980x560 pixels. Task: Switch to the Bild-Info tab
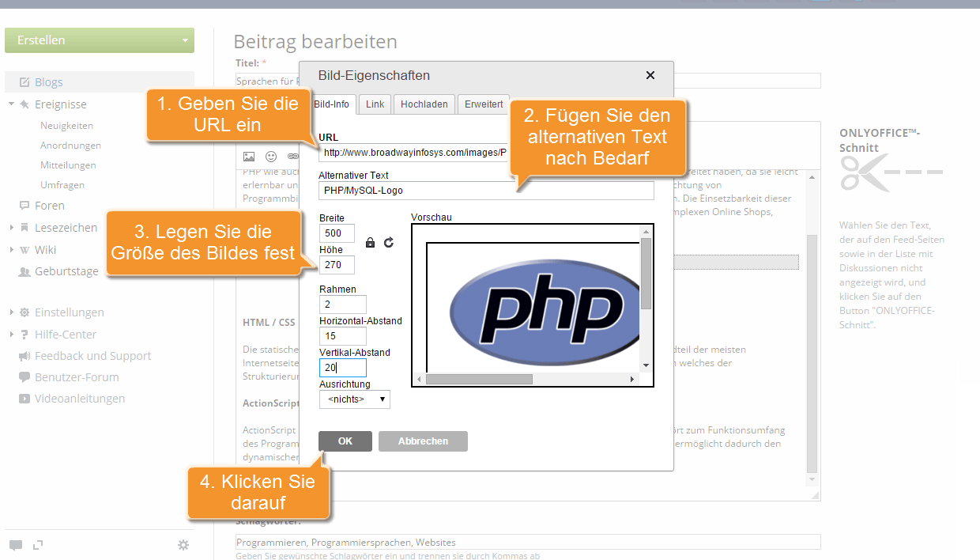coord(331,104)
